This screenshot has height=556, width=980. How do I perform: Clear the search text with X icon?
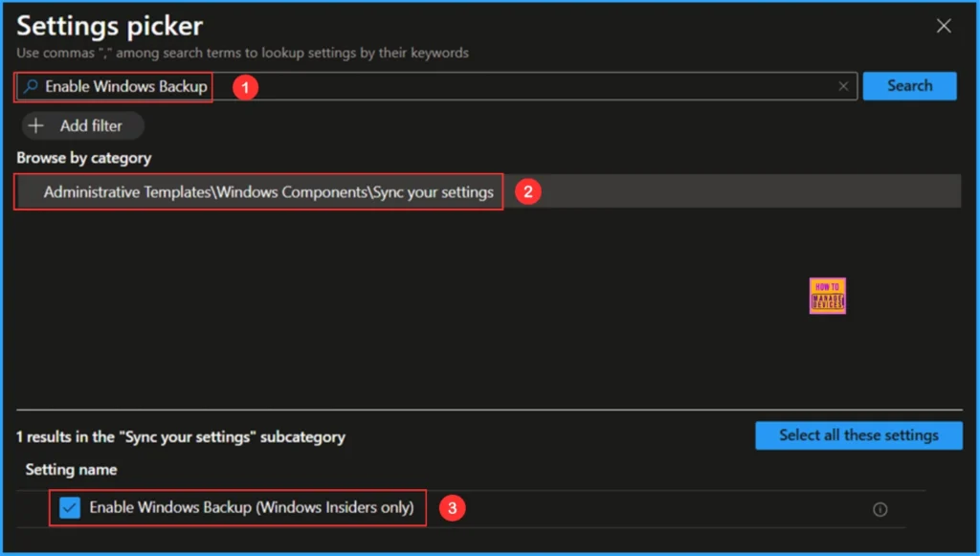843,86
